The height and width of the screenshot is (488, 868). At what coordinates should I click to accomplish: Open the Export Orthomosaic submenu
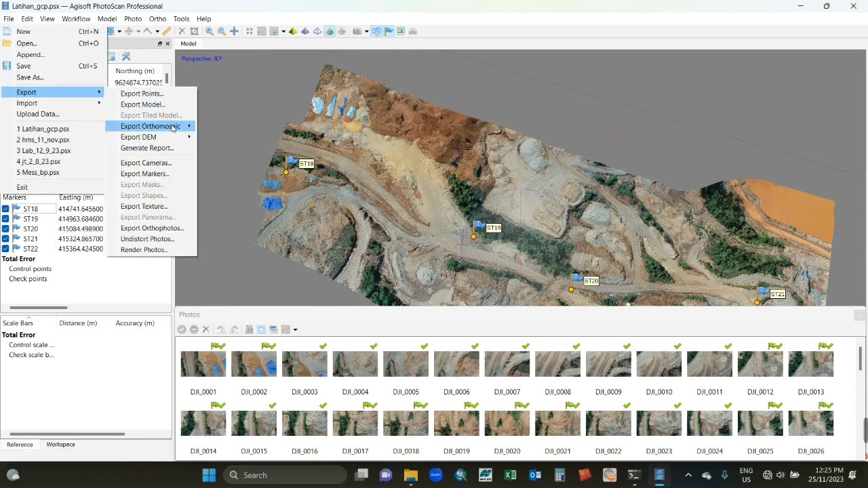click(x=151, y=126)
